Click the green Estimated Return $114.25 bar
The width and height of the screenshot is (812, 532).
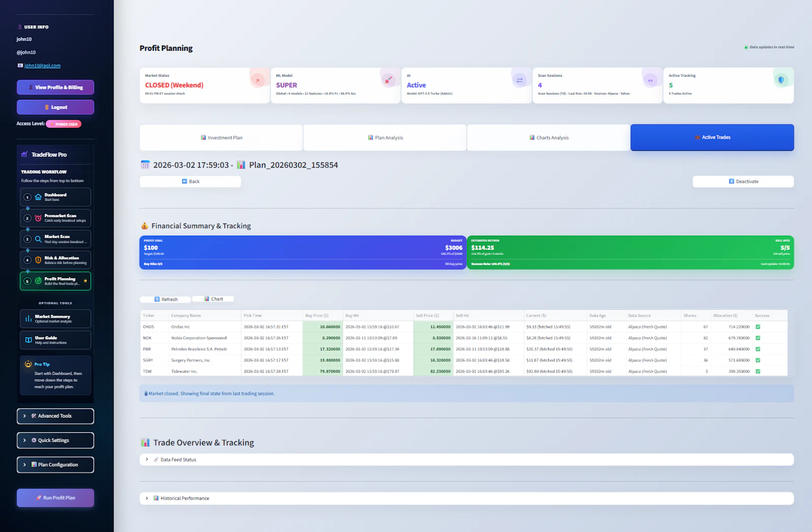(x=630, y=252)
